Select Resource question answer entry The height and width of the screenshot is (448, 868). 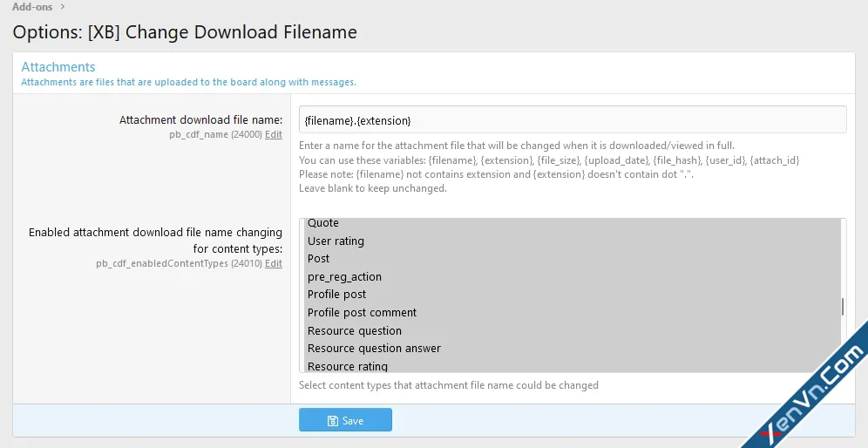click(x=571, y=349)
